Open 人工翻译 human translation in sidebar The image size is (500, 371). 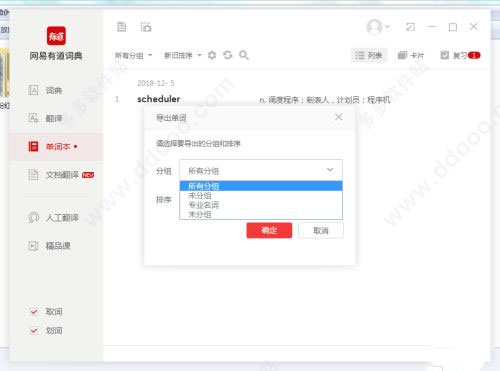pyautogui.click(x=53, y=217)
